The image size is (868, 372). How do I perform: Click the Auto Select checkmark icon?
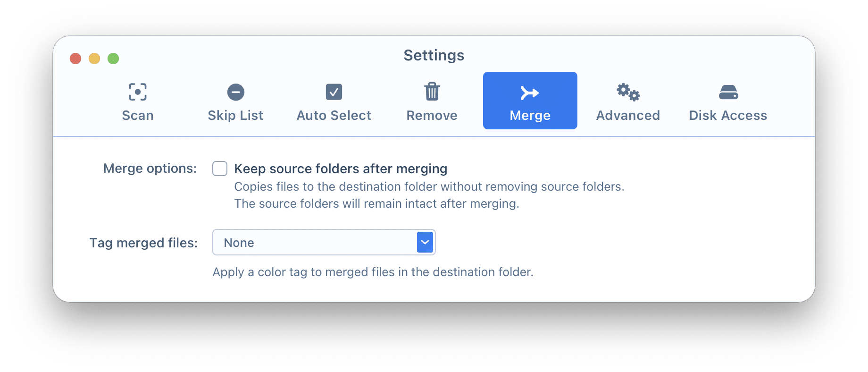[334, 92]
